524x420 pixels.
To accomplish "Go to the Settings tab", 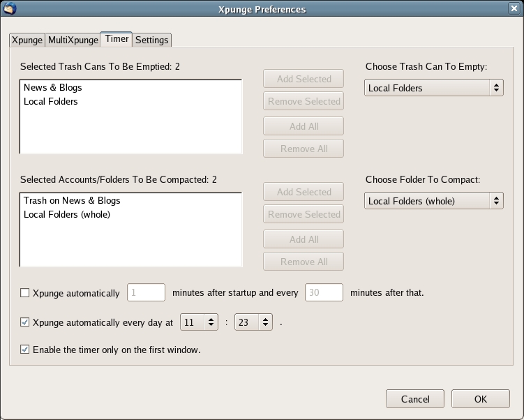I will [x=151, y=40].
